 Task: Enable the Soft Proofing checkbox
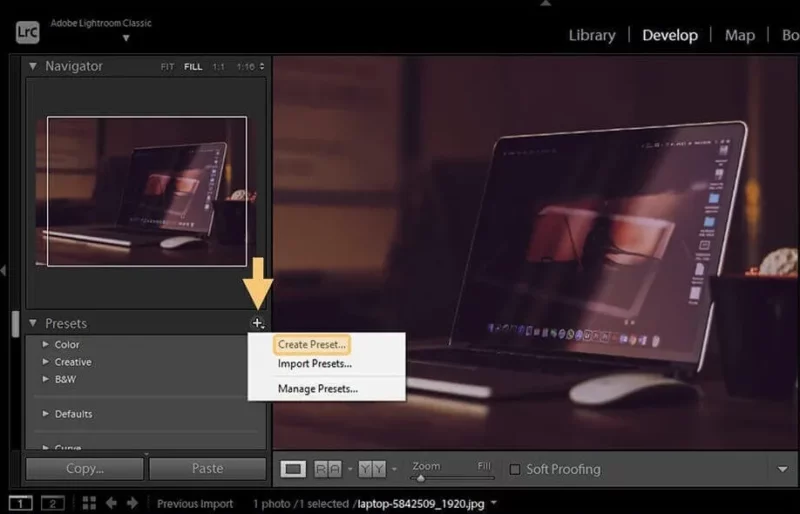pos(515,469)
